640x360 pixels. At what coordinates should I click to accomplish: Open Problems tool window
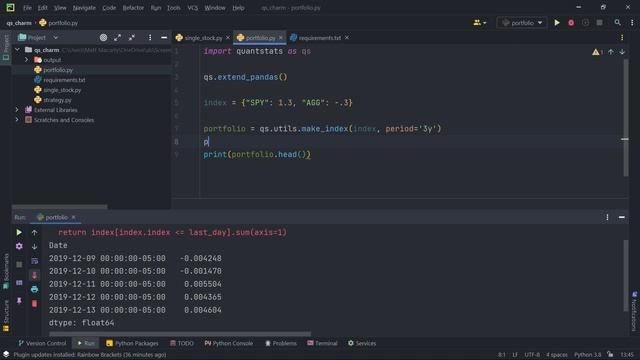coord(281,343)
